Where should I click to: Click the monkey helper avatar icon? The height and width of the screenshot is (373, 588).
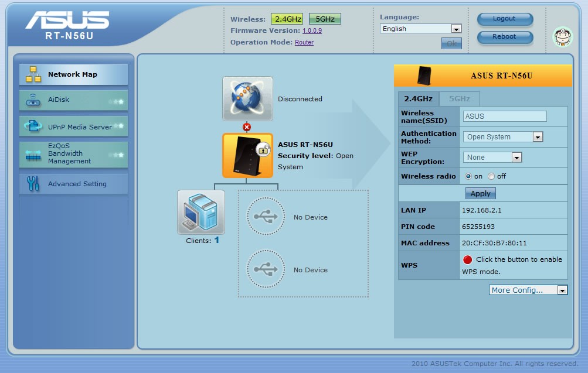coord(563,37)
